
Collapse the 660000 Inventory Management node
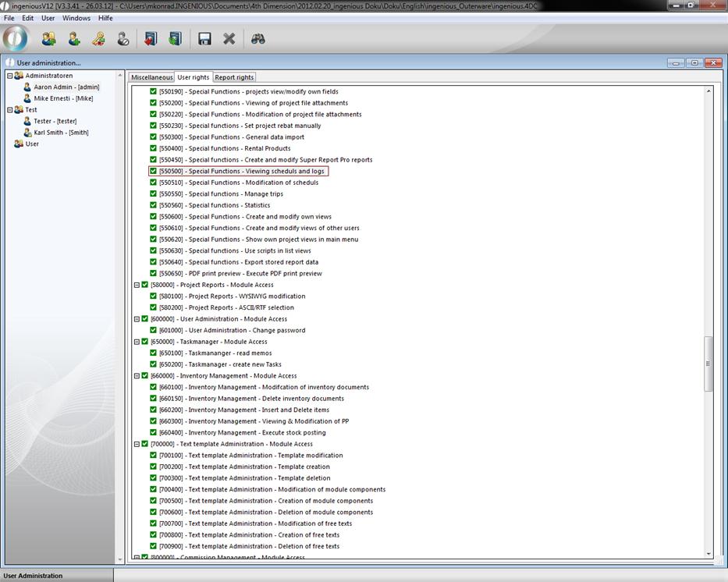137,376
